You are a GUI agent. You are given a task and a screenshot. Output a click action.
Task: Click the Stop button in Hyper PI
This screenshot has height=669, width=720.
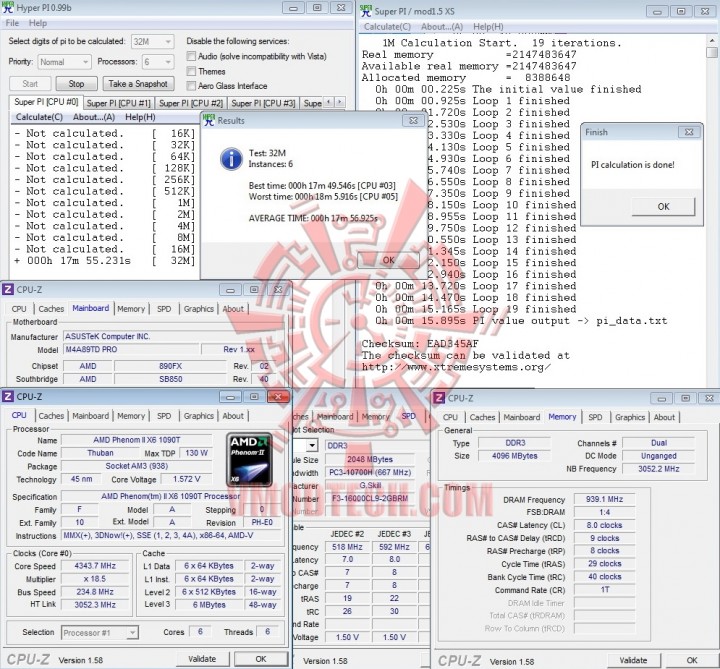[76, 84]
